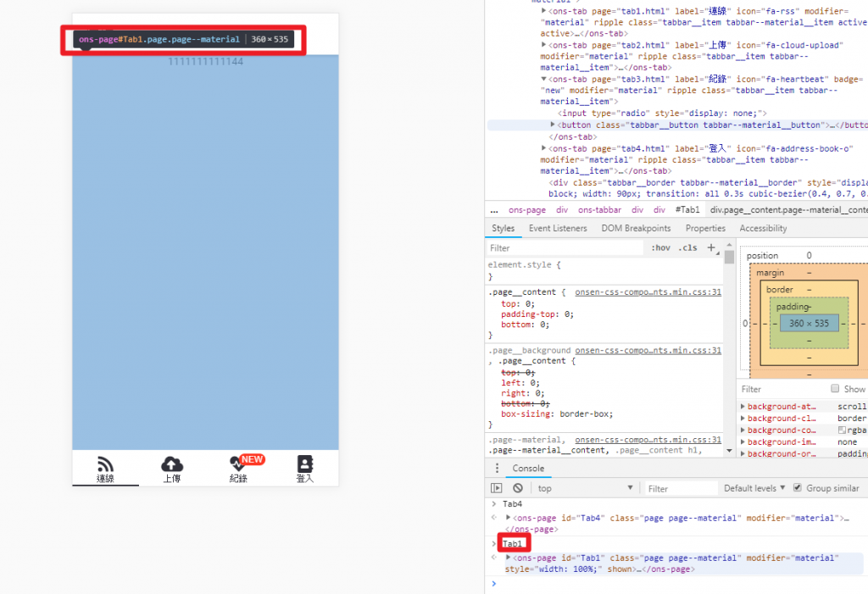Select the input type="radio" DOM line

click(662, 113)
